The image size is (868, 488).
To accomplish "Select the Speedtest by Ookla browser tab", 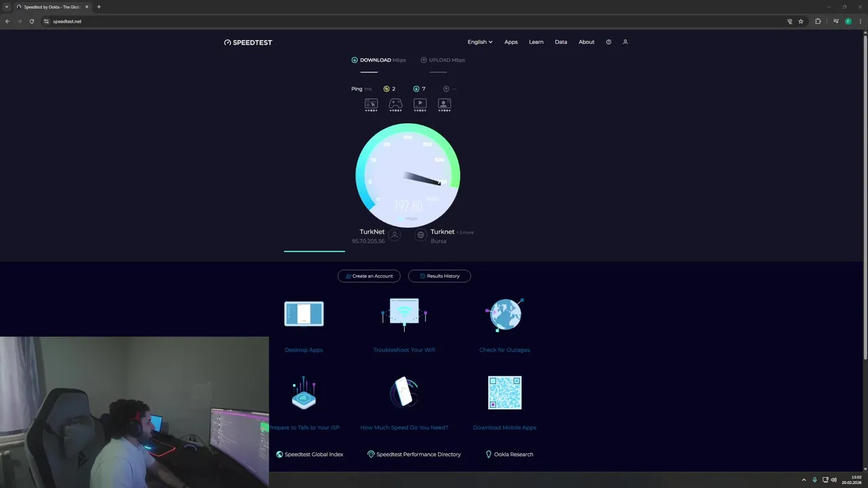I will click(x=52, y=7).
